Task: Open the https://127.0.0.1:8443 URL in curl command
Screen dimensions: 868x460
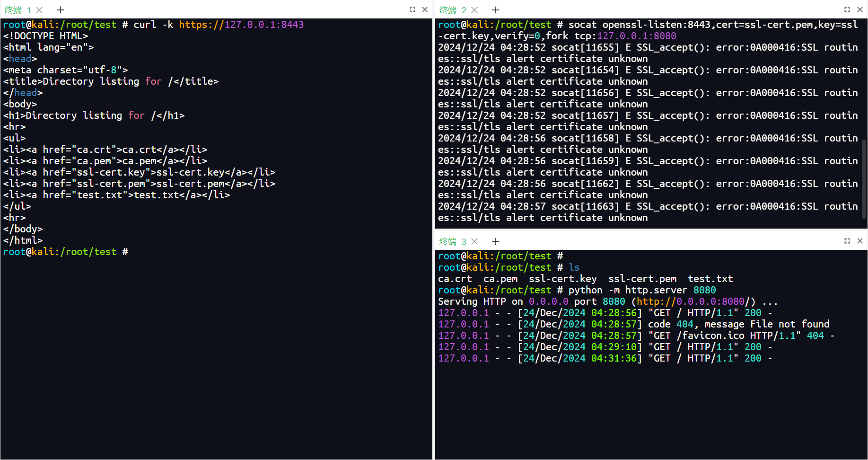Action: point(241,25)
